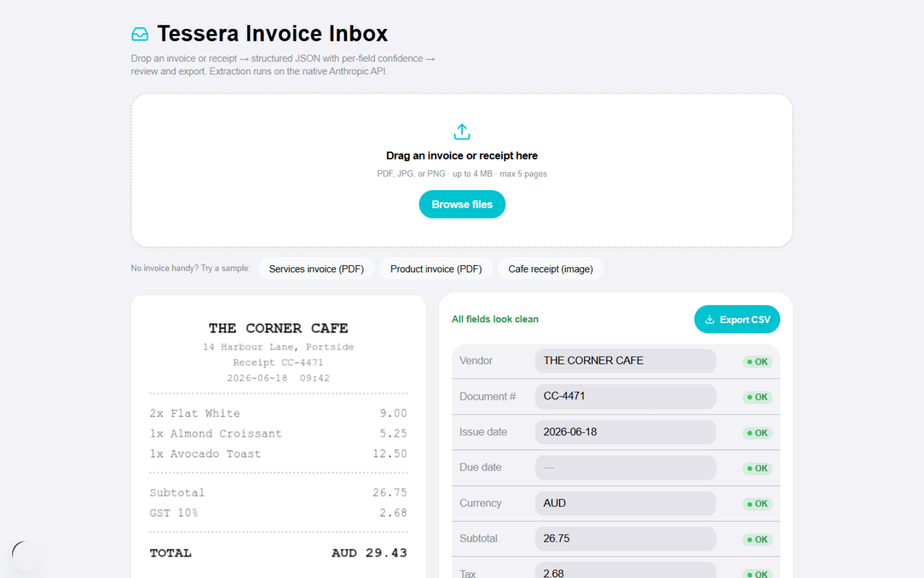Click the receipt total 'AUD 29.43'
This screenshot has width=924, height=578.
pos(369,553)
